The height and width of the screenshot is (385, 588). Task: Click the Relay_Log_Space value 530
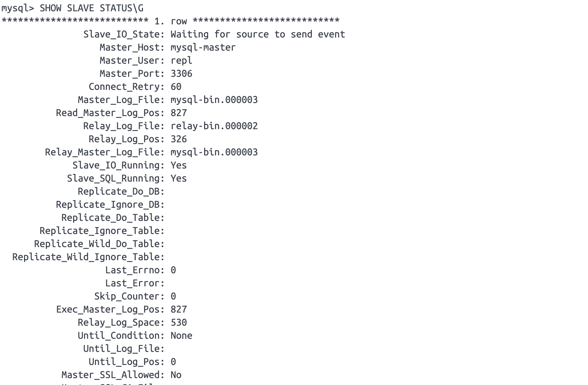tap(179, 322)
